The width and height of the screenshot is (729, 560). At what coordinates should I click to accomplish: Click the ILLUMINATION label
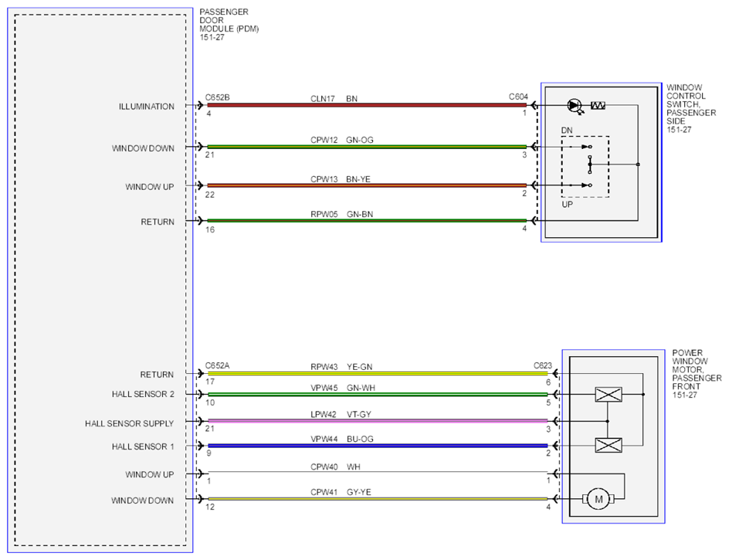pyautogui.click(x=147, y=107)
